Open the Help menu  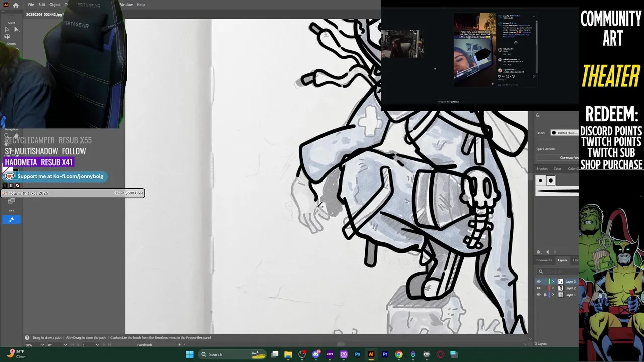point(141,5)
